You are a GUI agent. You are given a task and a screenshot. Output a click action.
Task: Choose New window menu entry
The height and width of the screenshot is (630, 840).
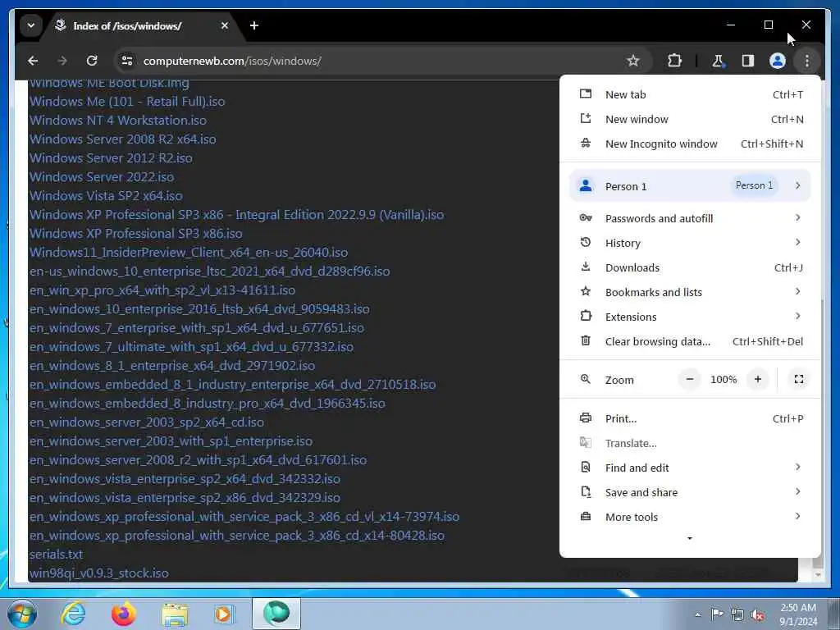pyautogui.click(x=690, y=119)
